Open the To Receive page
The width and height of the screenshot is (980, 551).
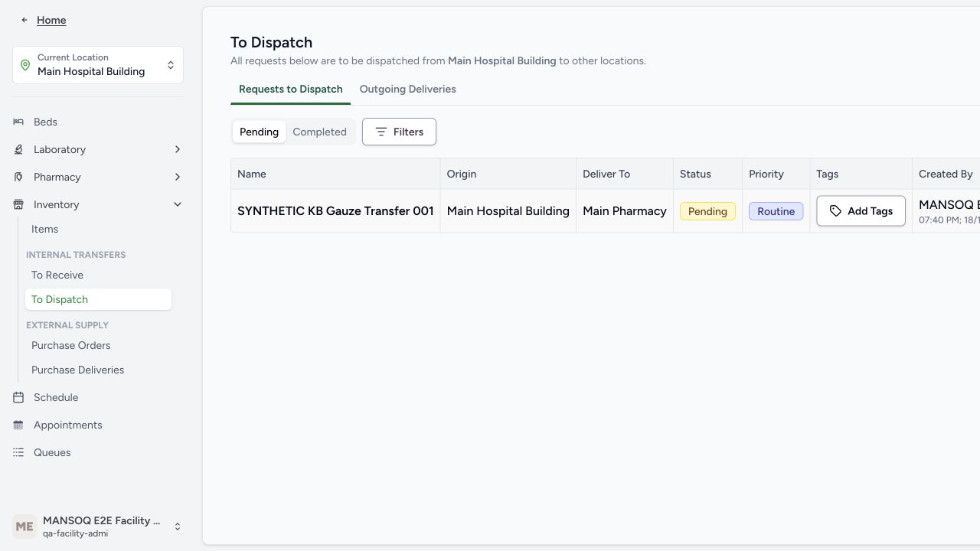57,275
